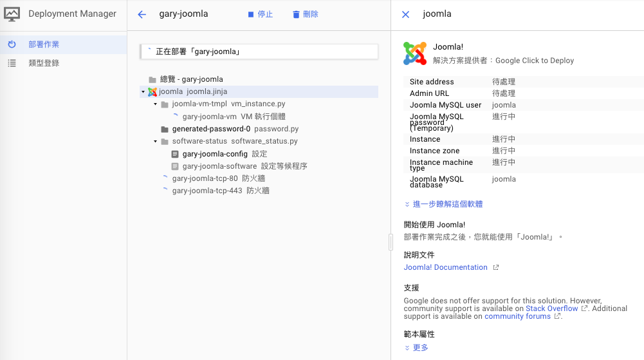
Task: Expand 進一步瞭解這個軟體
Action: pyautogui.click(x=443, y=204)
